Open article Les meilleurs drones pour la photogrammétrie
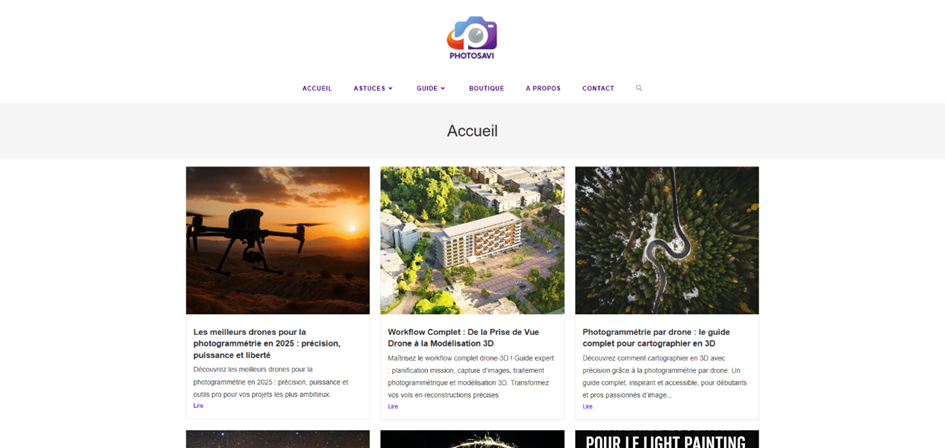Screen dimensions: 945x448 267,344
